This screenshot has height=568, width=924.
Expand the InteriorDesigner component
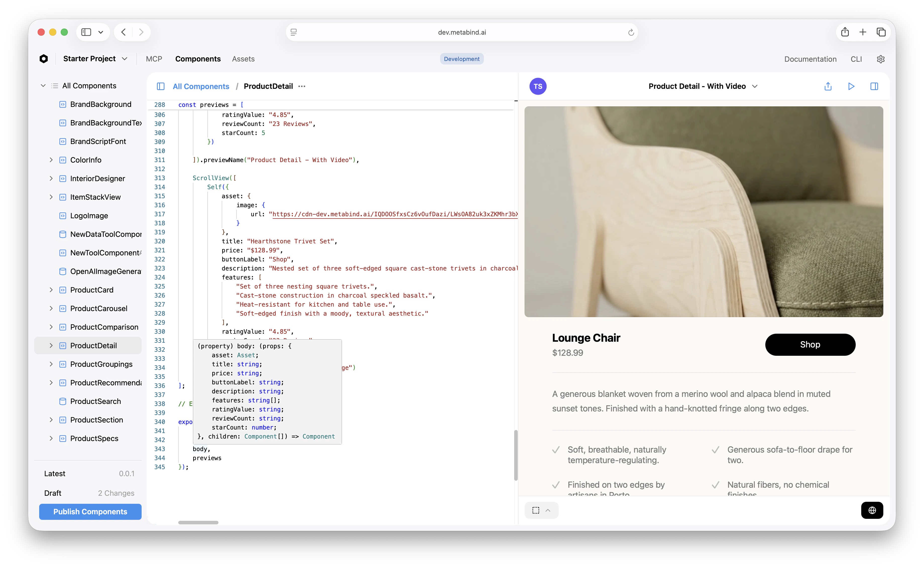tap(51, 178)
